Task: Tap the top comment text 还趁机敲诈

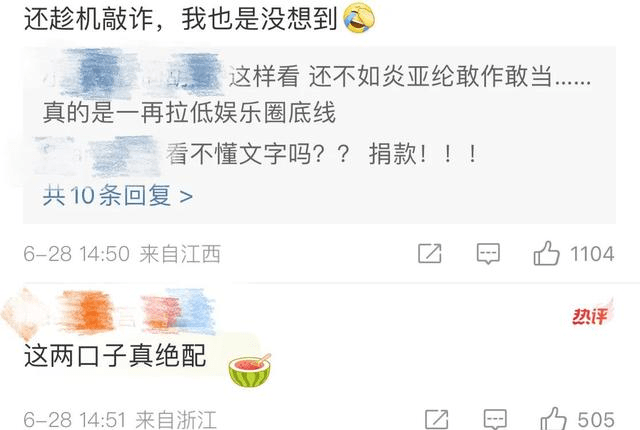Action: tap(180, 19)
